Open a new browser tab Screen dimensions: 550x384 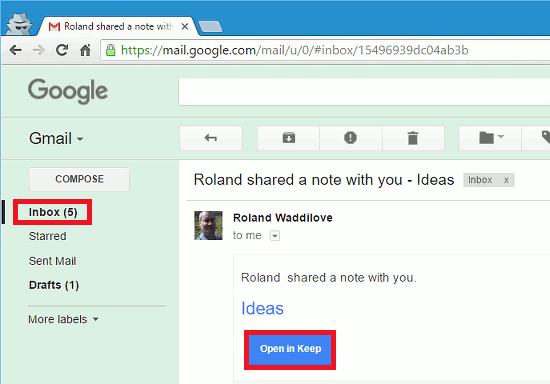pyautogui.click(x=210, y=27)
